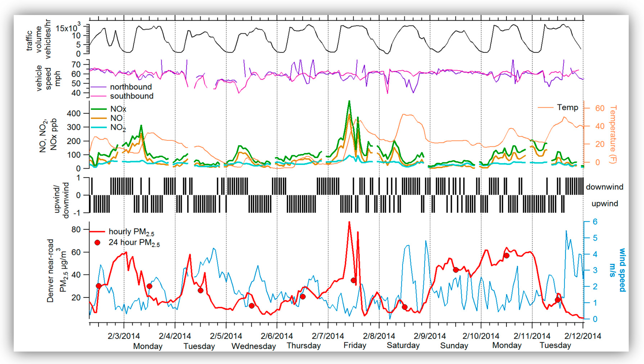Click the 24-hour PM2.5 dot for Sunday
The image size is (644, 364).
click(456, 270)
